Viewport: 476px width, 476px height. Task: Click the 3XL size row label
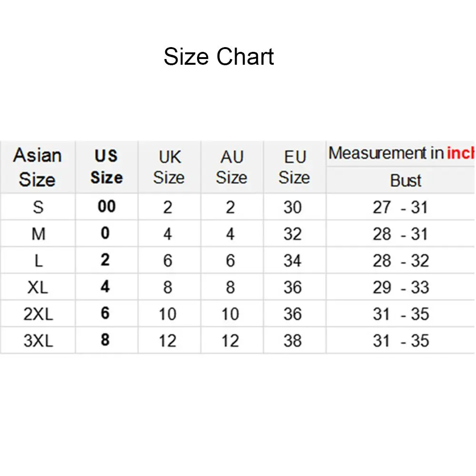click(38, 341)
